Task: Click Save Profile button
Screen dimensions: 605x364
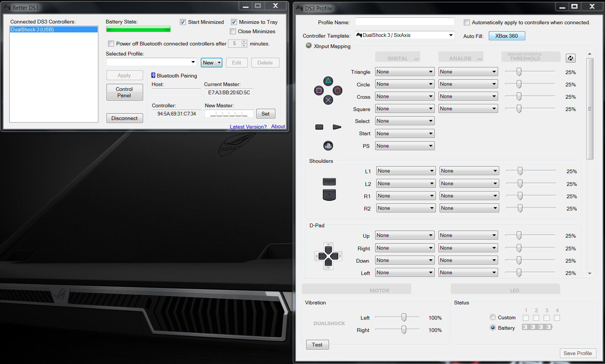Action: [578, 353]
